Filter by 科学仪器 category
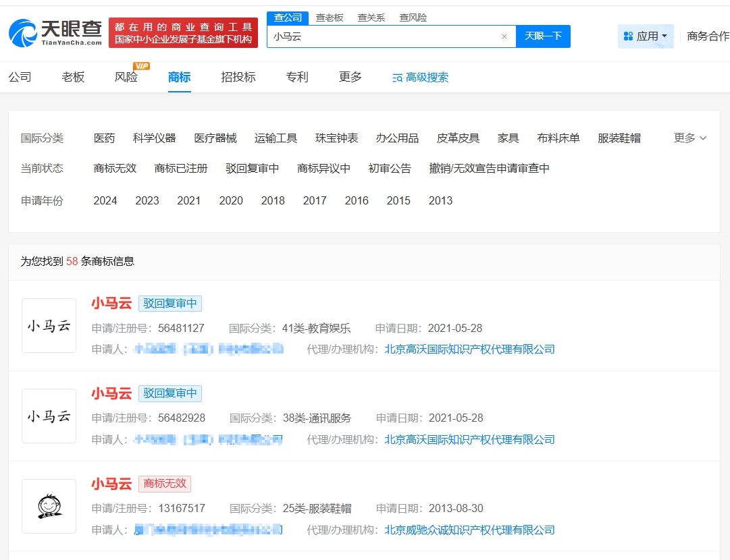The height and width of the screenshot is (560, 730). point(154,138)
